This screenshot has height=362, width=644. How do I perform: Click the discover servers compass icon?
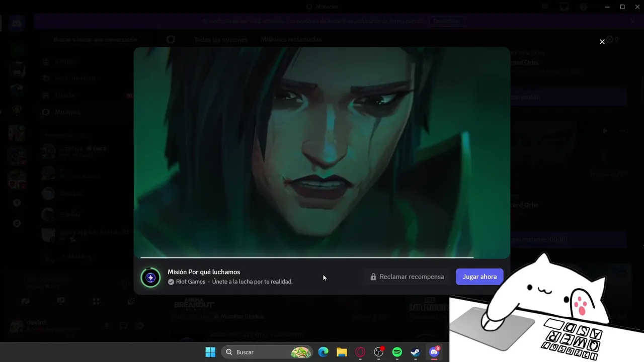pos(17,223)
